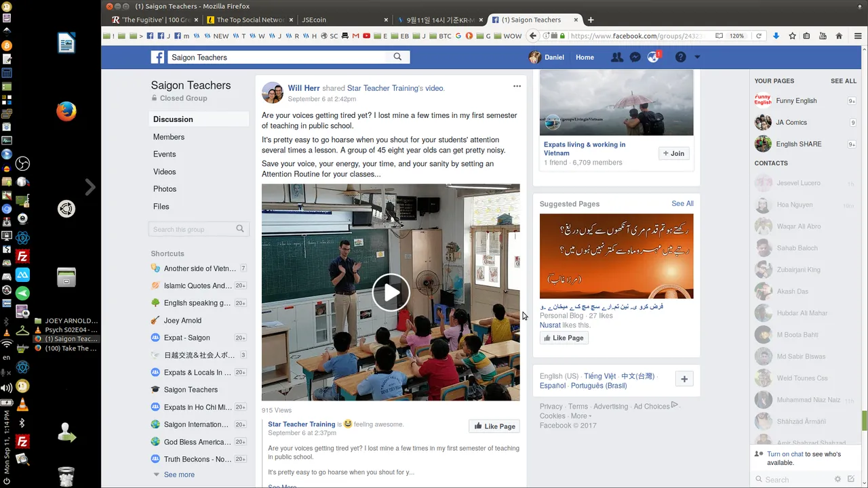Like the suggested Urdu page

(564, 338)
